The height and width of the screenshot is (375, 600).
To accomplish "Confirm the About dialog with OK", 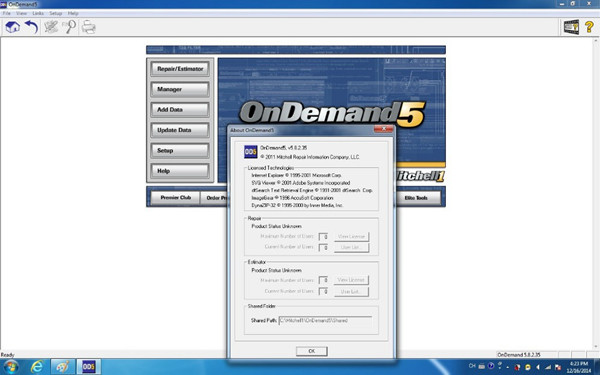I will (x=311, y=351).
